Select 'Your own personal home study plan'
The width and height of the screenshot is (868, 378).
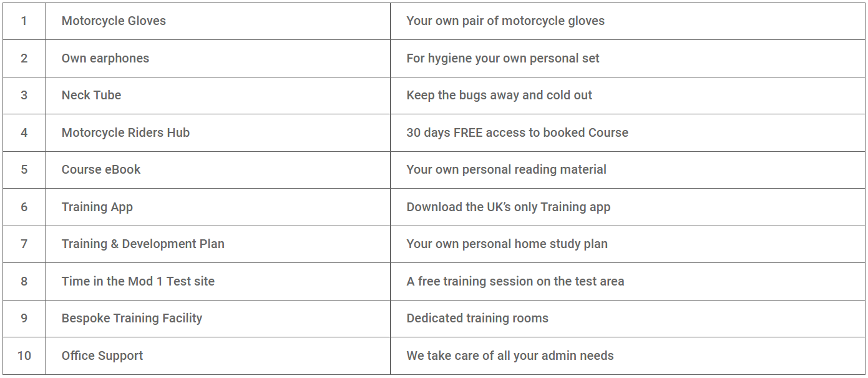507,244
